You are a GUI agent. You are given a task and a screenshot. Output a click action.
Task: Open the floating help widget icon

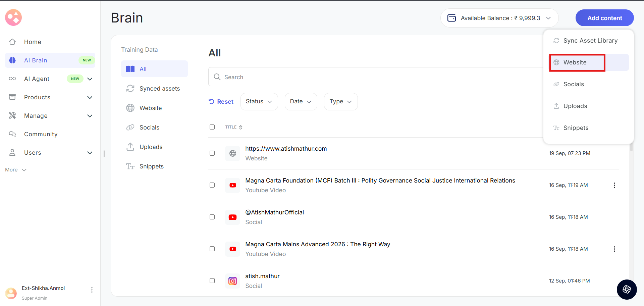627,289
